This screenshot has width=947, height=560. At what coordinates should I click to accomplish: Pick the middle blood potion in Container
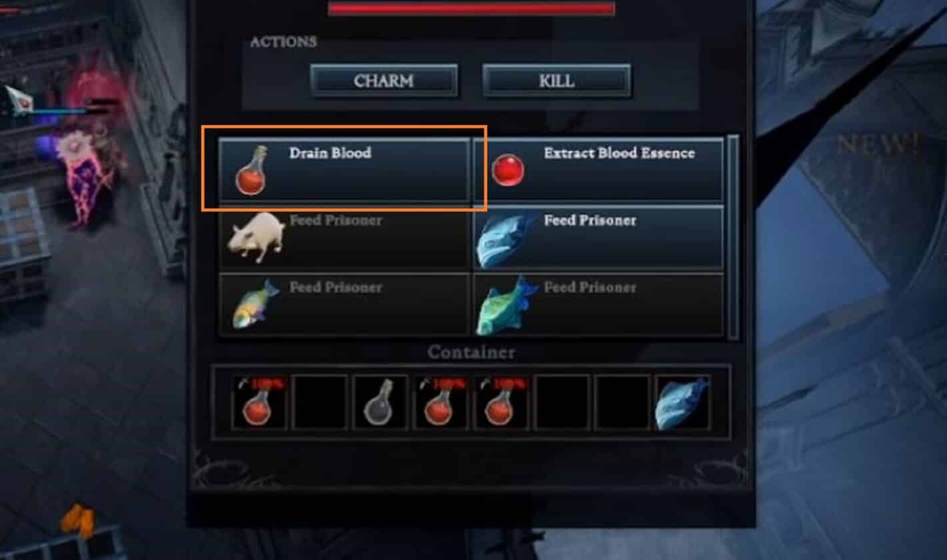[441, 403]
